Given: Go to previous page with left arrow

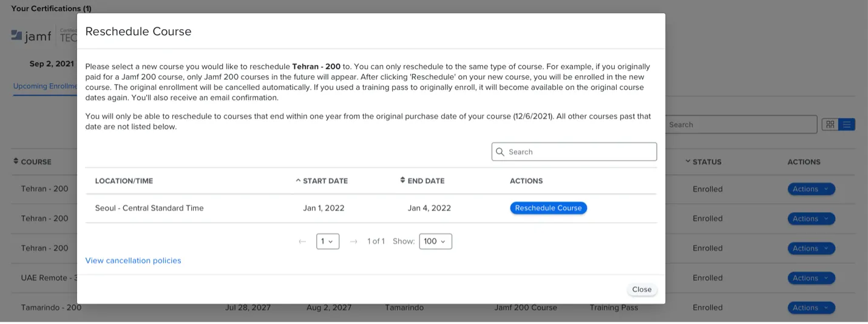Looking at the screenshot, I should coord(302,241).
